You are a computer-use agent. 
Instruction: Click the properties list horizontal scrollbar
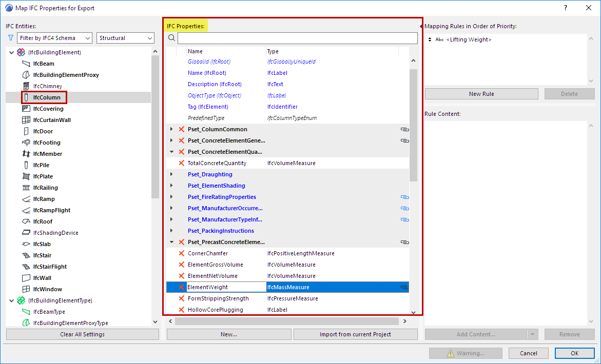pos(287,321)
